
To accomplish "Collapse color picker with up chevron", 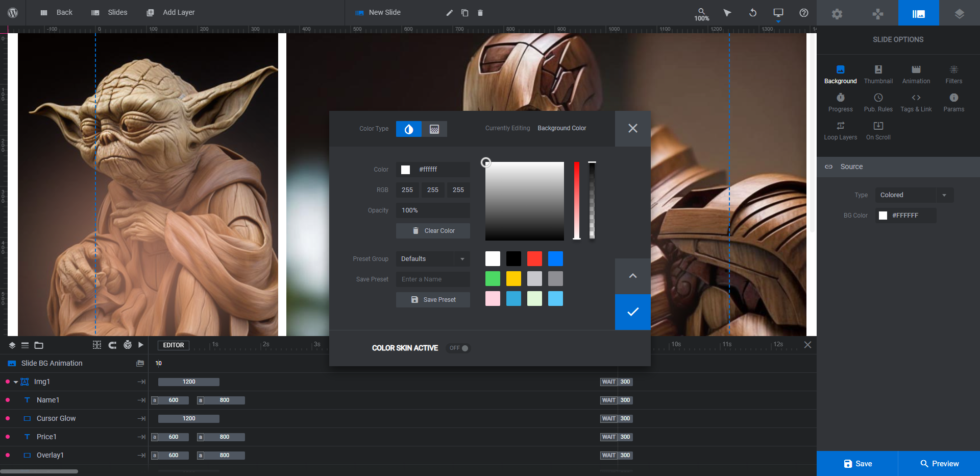I will [633, 276].
